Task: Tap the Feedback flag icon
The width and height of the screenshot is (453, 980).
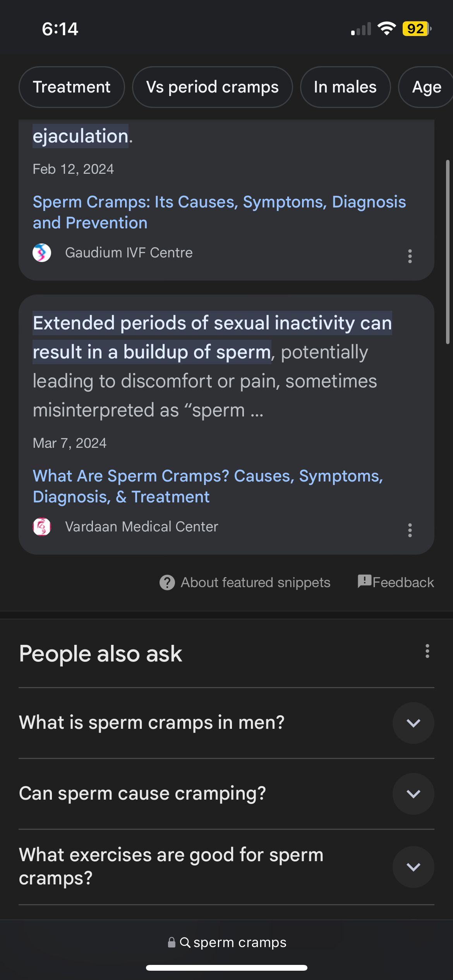Action: (364, 581)
